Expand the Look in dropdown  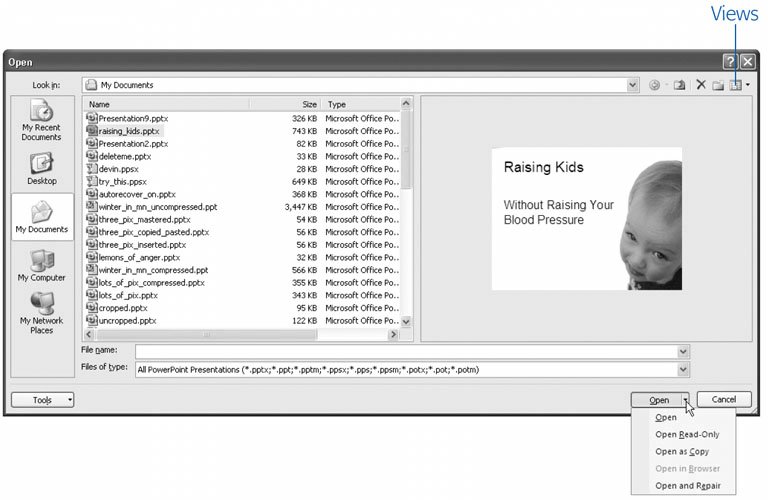632,86
